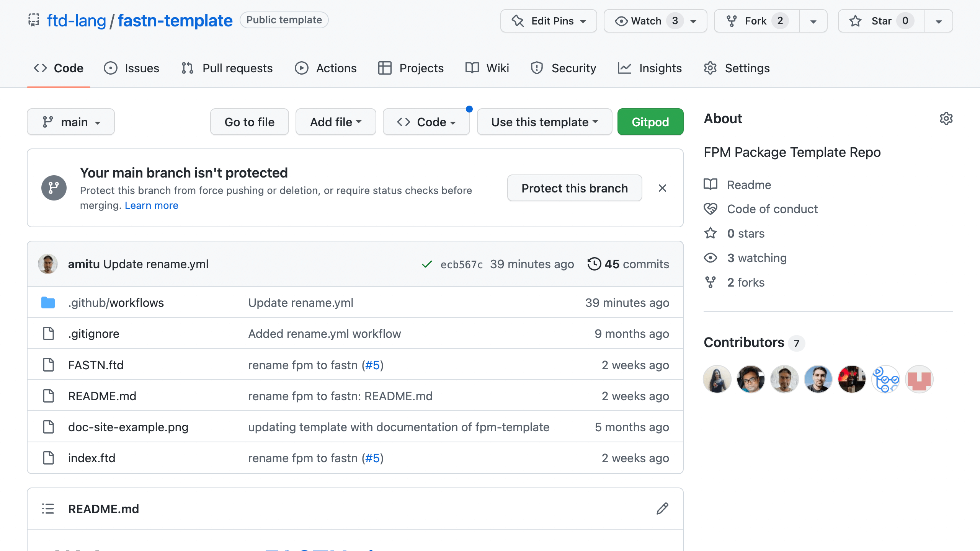980x551 pixels.
Task: Open the .gitignore file
Action: click(94, 334)
